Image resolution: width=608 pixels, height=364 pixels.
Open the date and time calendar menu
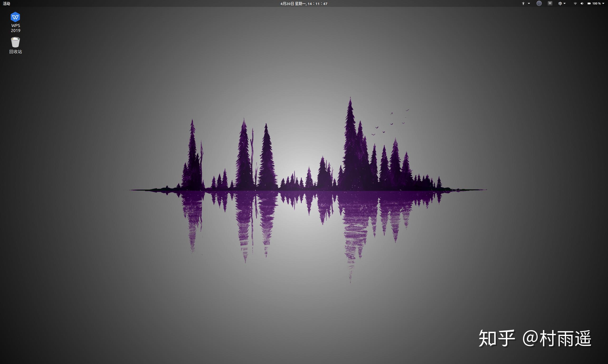pyautogui.click(x=304, y=3)
